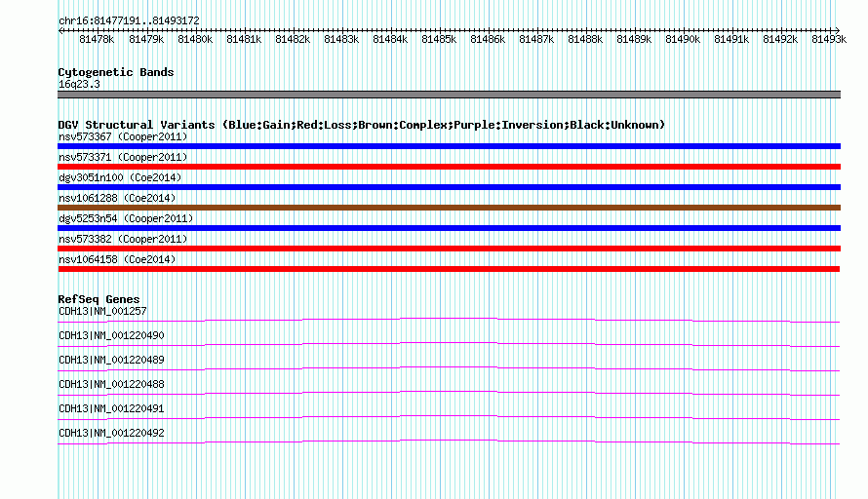The height and width of the screenshot is (499, 868).
Task: Click the 81486k ruler tick label
Action: 487,39
